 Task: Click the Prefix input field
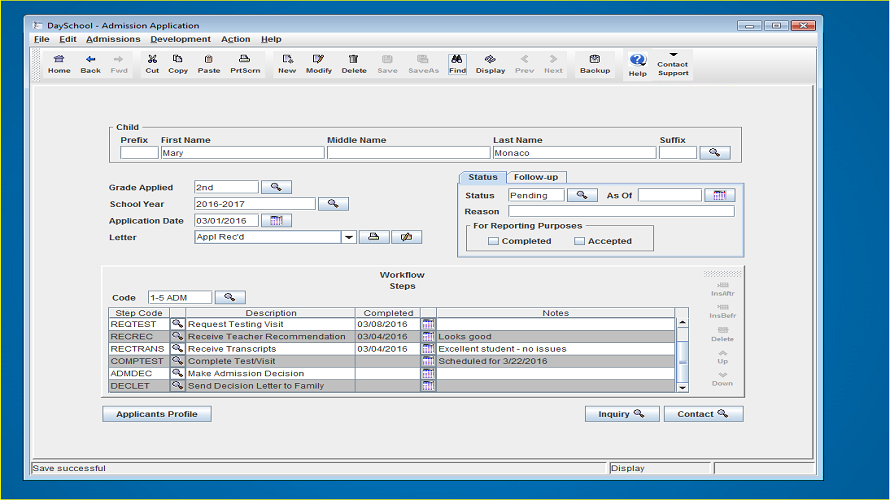pos(139,153)
